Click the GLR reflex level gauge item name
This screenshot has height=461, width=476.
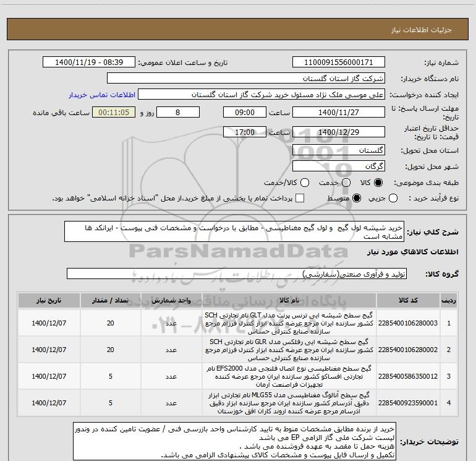point(289,350)
